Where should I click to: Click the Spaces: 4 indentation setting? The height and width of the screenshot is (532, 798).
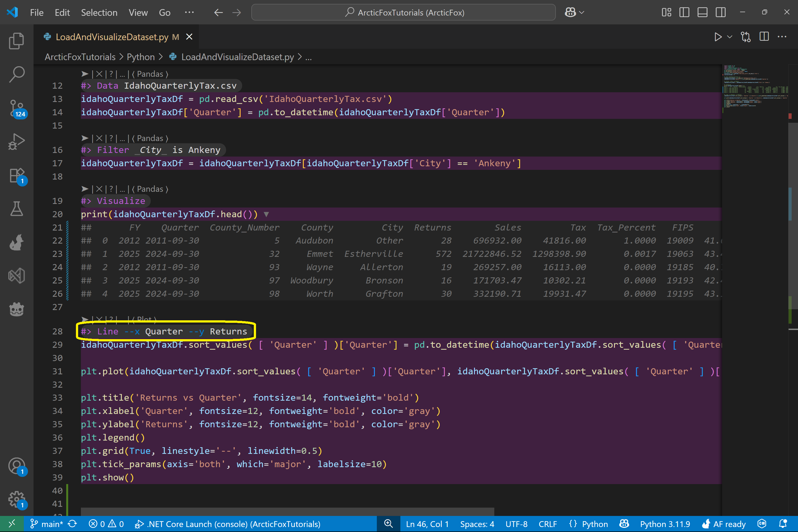coord(477,524)
